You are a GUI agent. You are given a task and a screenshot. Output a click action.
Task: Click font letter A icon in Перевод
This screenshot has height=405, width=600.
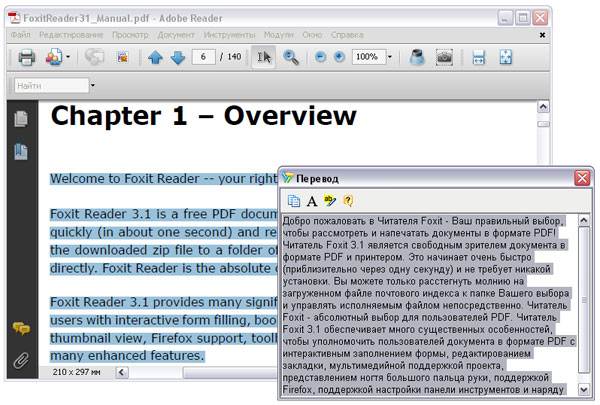[x=312, y=201]
